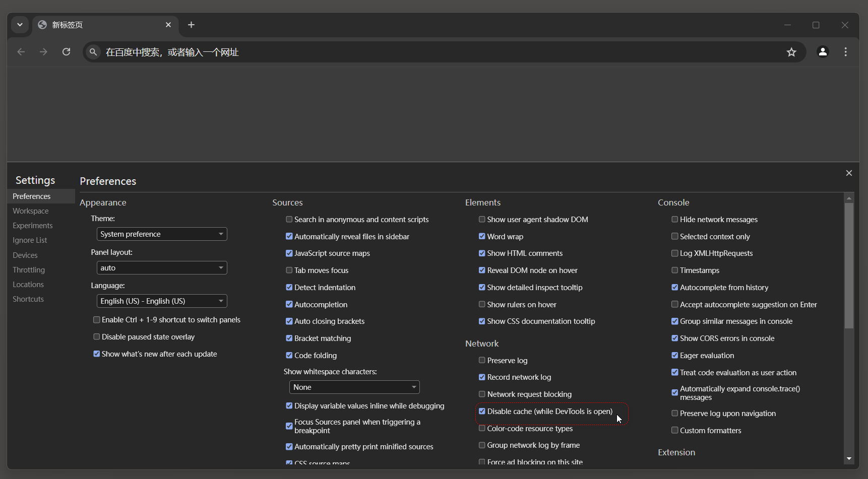Image resolution: width=868 pixels, height=479 pixels.
Task: Enable Log XMLHttpRequests checkbox
Action: tap(675, 253)
